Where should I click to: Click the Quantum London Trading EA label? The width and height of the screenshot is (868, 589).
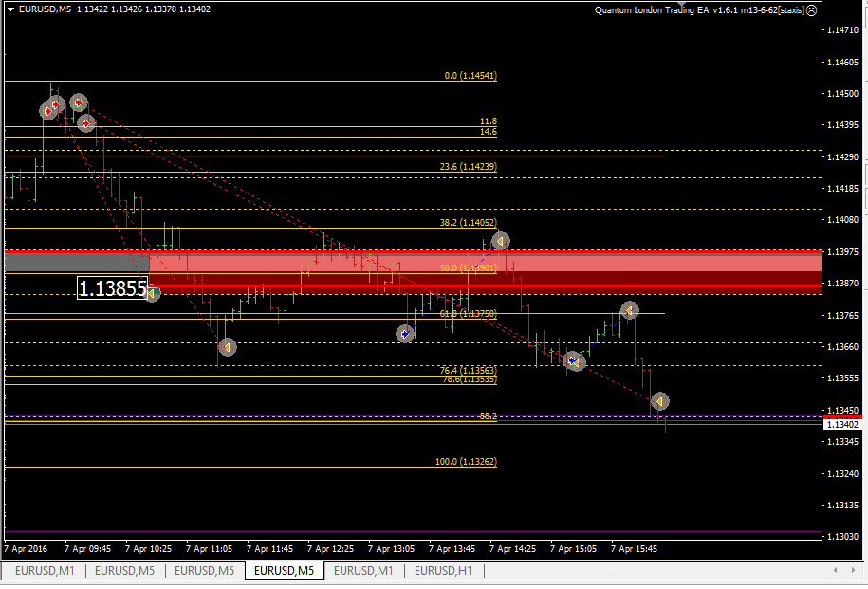coord(699,10)
